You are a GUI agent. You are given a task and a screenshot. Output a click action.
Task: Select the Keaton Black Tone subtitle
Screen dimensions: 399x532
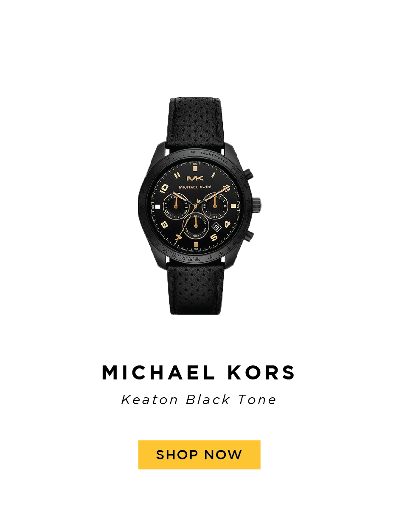(x=199, y=400)
